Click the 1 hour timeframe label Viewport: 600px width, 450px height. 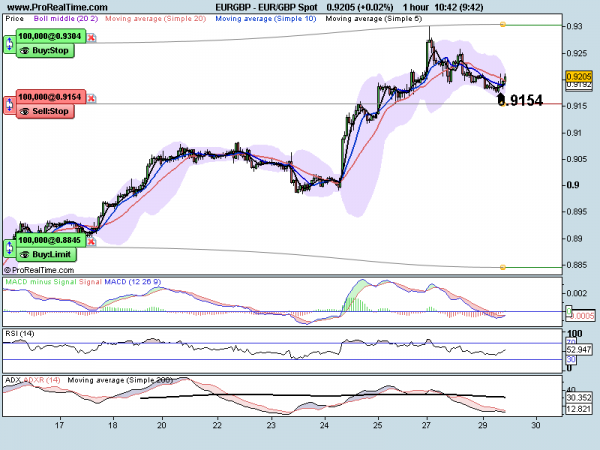click(416, 7)
